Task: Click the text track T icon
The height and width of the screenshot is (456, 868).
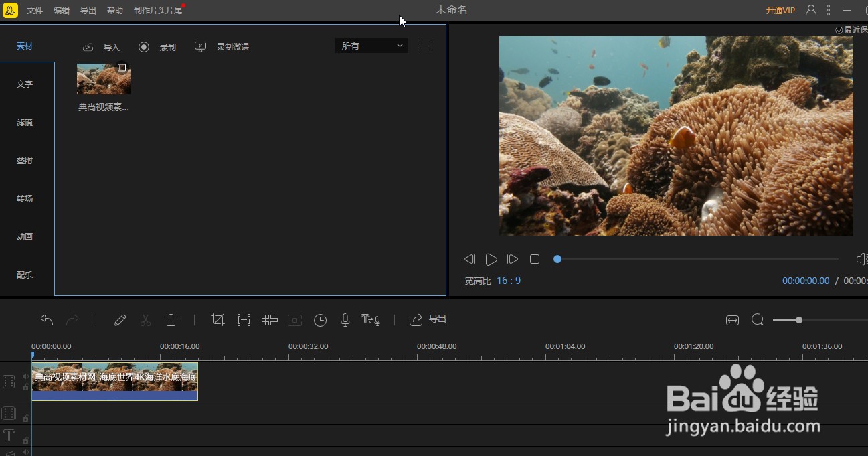Action: click(x=9, y=435)
